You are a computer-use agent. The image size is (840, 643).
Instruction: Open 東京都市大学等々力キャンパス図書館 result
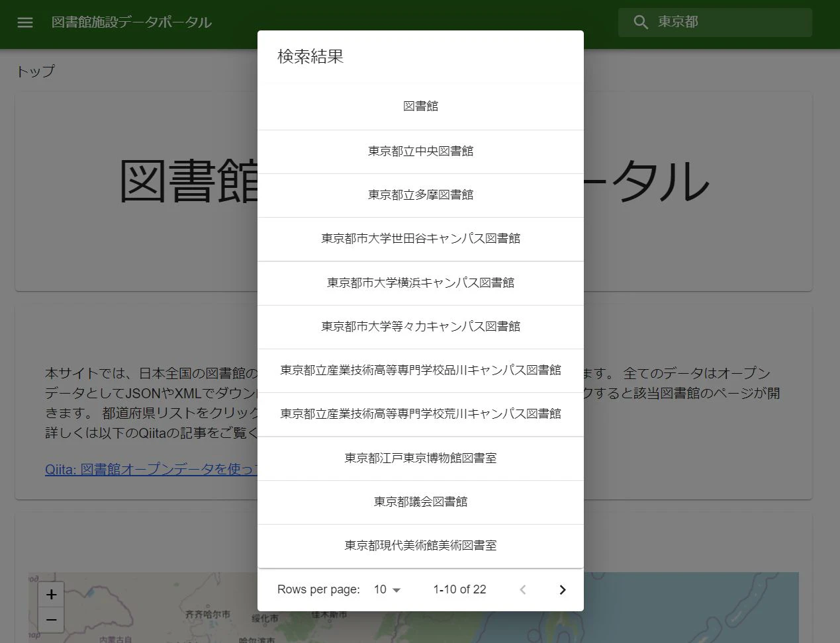[420, 327]
